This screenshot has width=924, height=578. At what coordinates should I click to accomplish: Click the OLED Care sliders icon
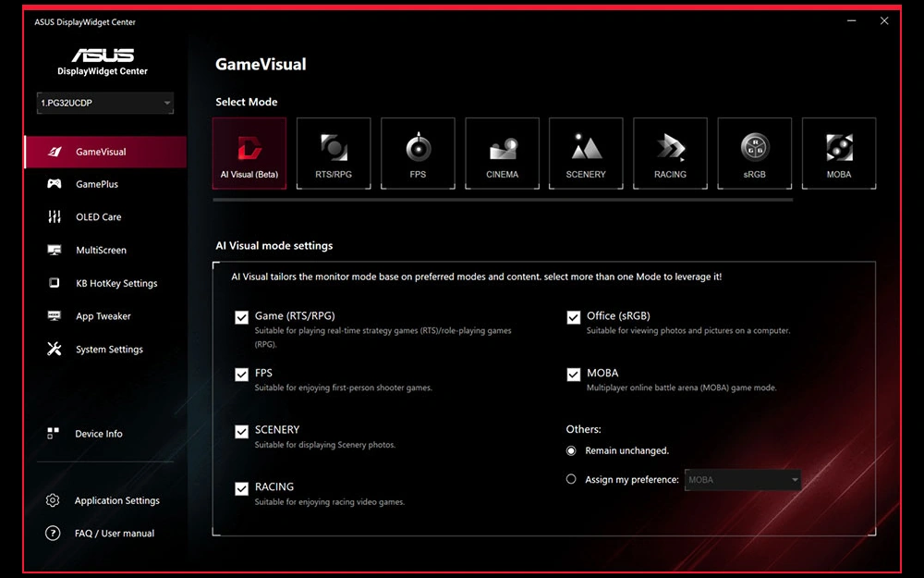click(55, 217)
